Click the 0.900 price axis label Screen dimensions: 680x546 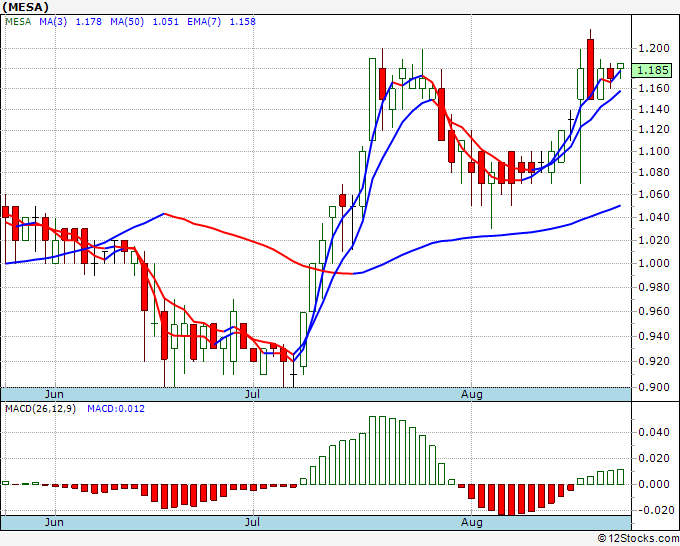click(654, 388)
